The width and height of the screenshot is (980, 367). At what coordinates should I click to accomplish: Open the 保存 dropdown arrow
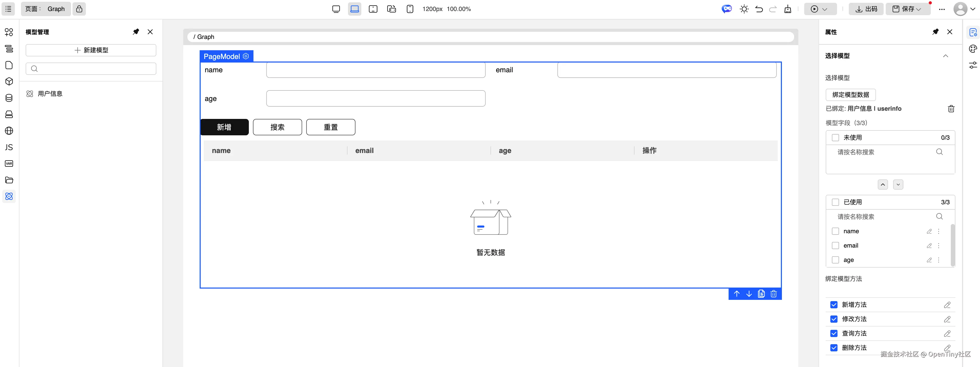point(918,9)
